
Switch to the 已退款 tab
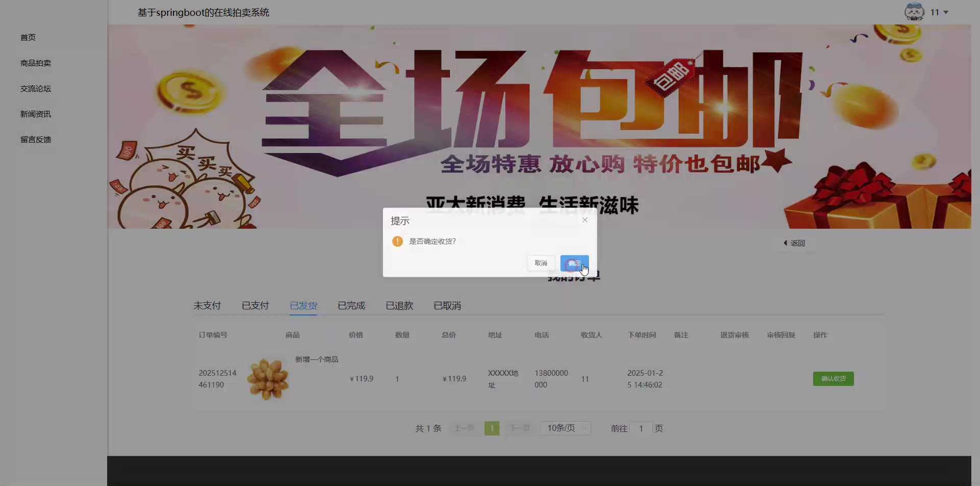click(x=399, y=306)
